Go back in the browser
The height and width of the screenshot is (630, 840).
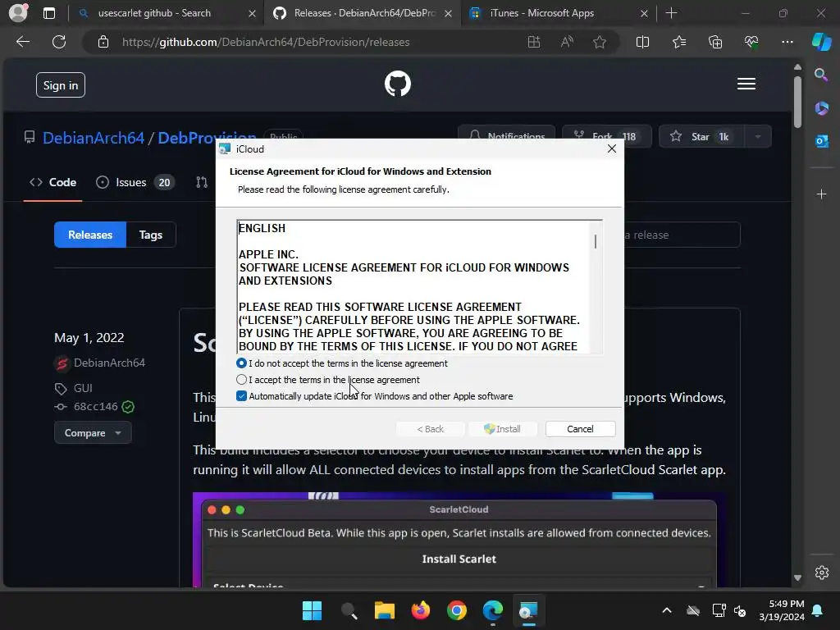point(22,42)
